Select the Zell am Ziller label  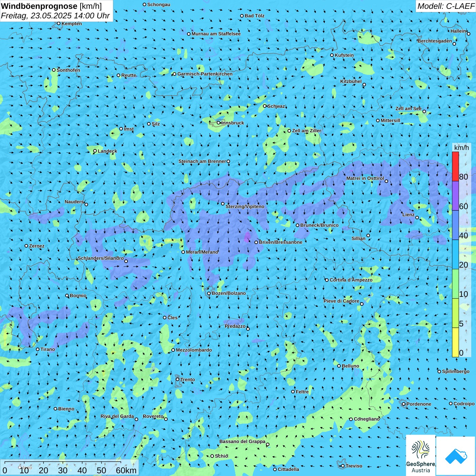click(306, 131)
